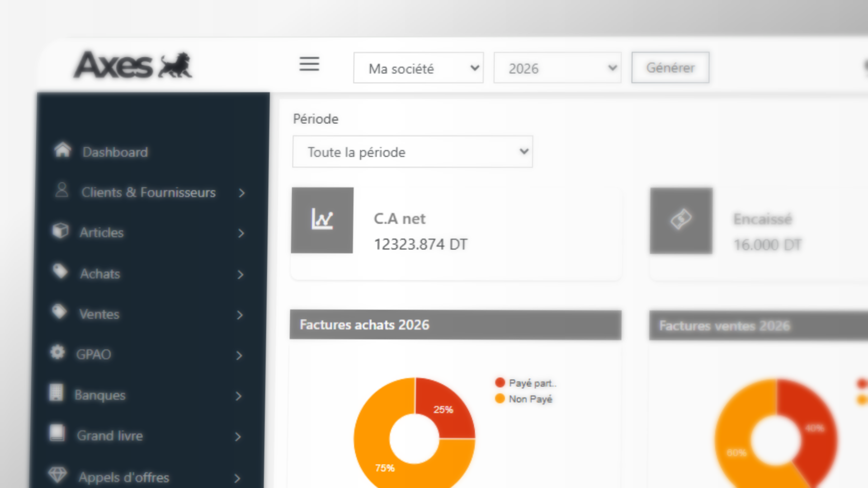868x488 pixels.
Task: Open the Dashboard menu item
Action: pyautogui.click(x=115, y=152)
